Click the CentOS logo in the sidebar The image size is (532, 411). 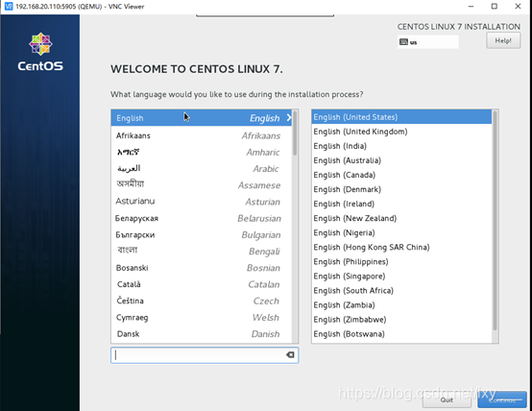(40, 52)
